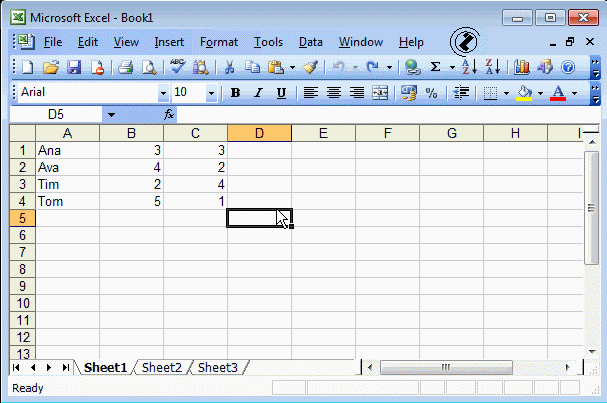Toggle Italic formatting
Image resolution: width=607 pixels, height=403 pixels.
(258, 93)
